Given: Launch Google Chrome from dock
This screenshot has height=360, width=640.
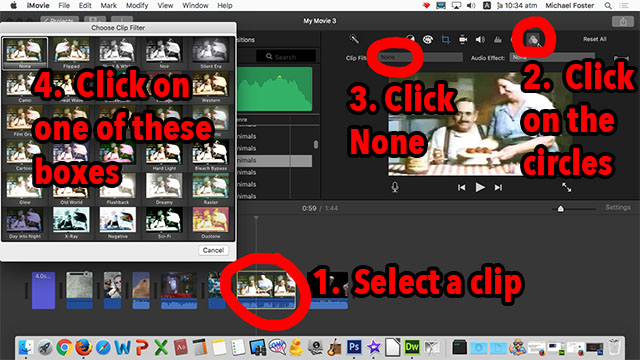Looking at the screenshot, I should (x=64, y=347).
